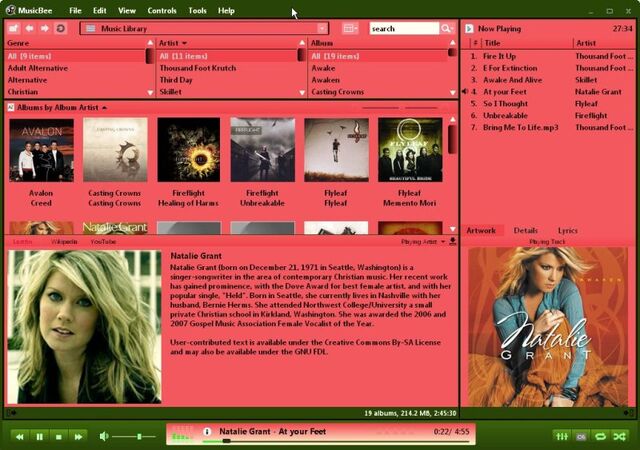Click the Now Playing play arrow icon
This screenshot has width=640, height=450.
tap(469, 28)
